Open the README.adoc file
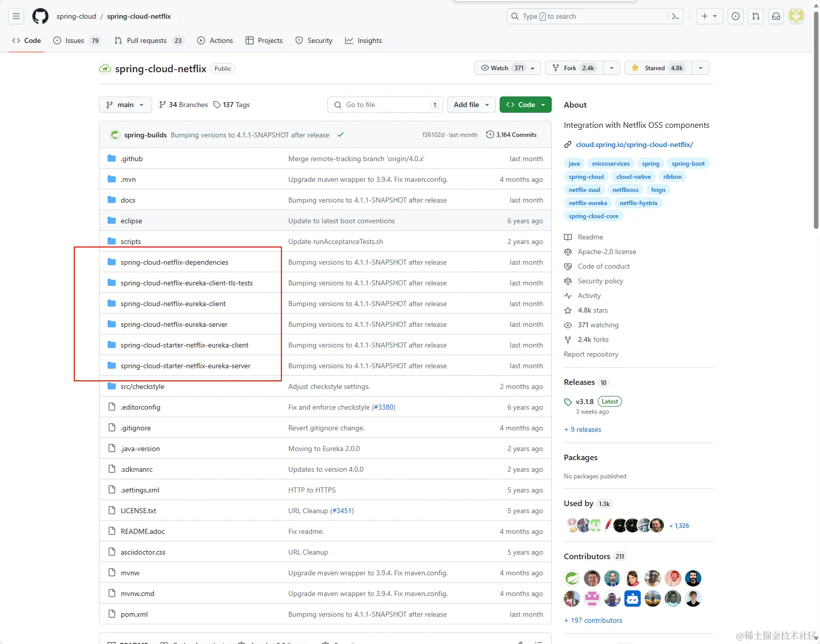This screenshot has height=644, width=820. click(142, 531)
